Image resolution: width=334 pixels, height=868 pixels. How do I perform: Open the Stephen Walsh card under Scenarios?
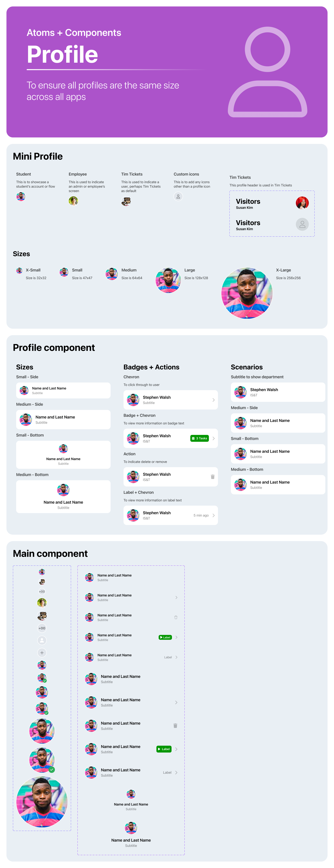tap(278, 392)
